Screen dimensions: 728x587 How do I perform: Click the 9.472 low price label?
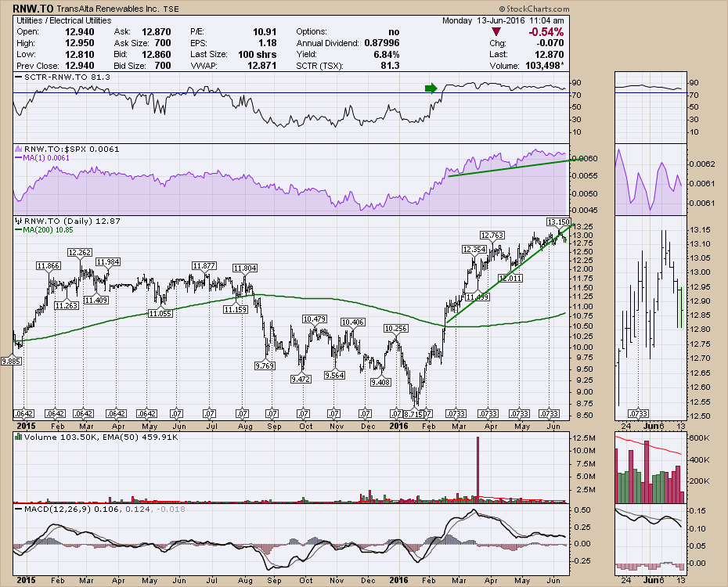301,379
